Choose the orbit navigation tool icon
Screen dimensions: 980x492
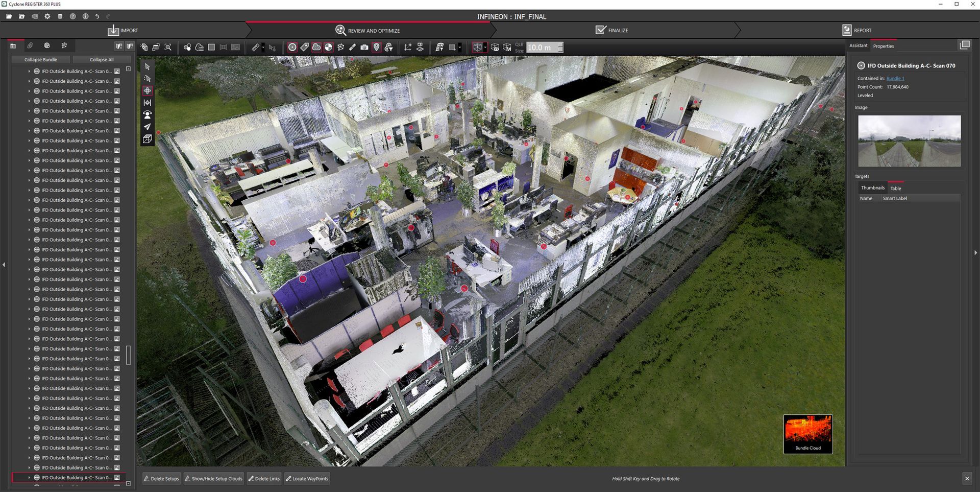point(148,90)
